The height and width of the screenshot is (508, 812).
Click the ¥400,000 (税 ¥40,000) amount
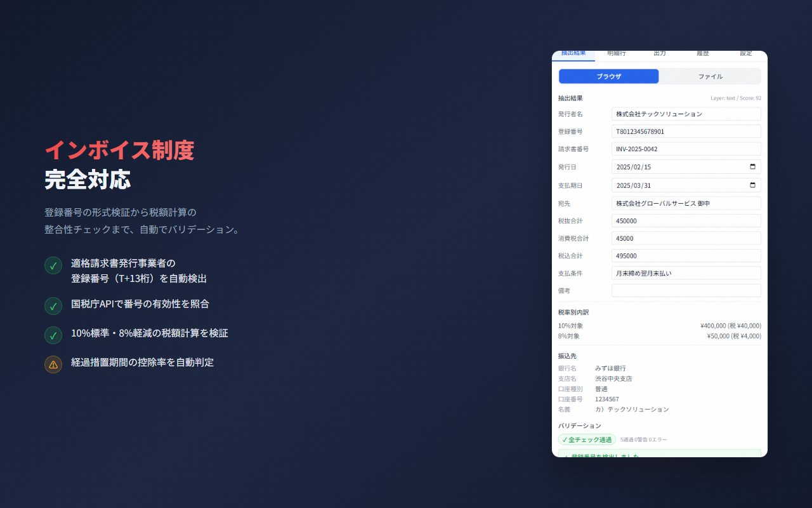coord(731,326)
